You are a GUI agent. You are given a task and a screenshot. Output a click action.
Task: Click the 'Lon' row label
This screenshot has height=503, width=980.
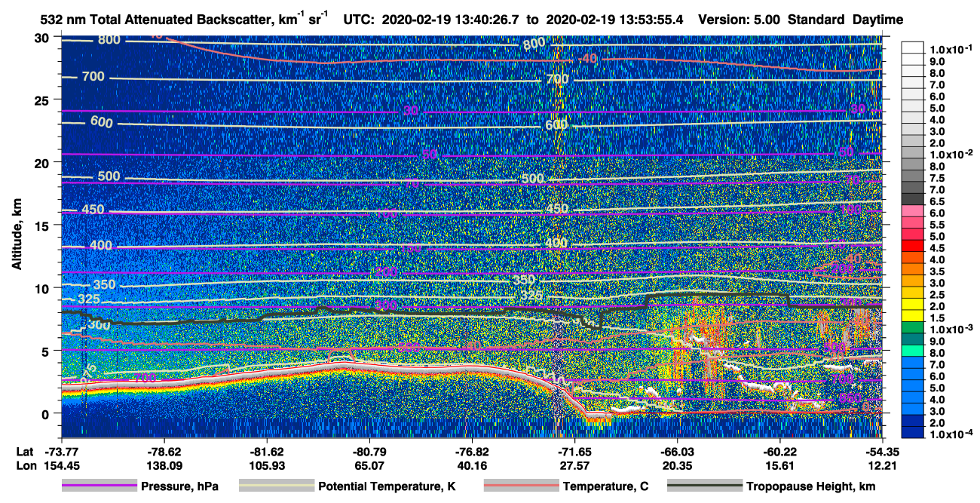point(25,466)
